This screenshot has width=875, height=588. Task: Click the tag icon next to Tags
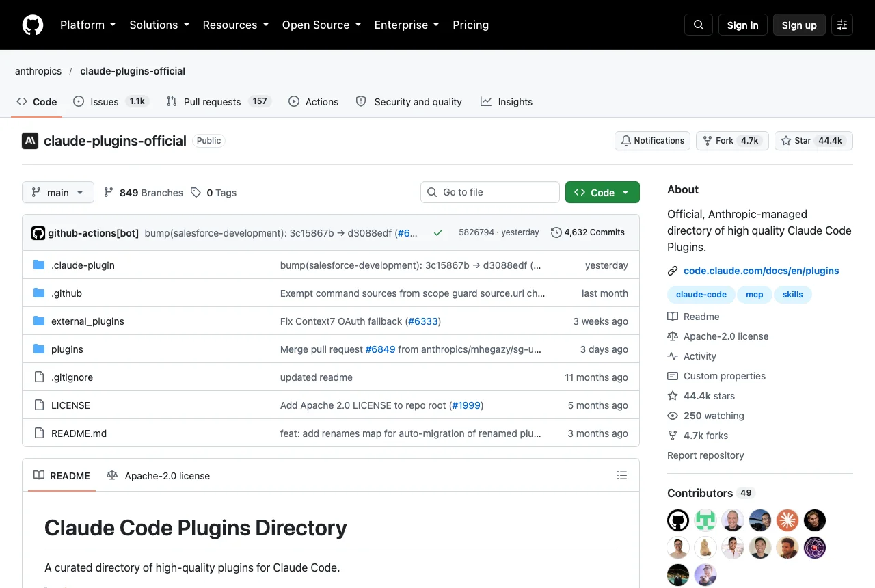click(196, 193)
